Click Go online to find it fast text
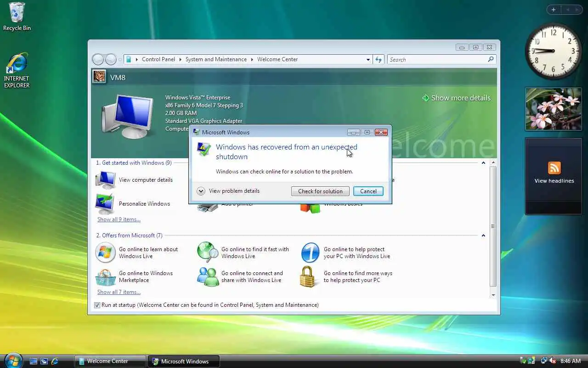Viewport: 588px width, 368px height. (x=255, y=253)
